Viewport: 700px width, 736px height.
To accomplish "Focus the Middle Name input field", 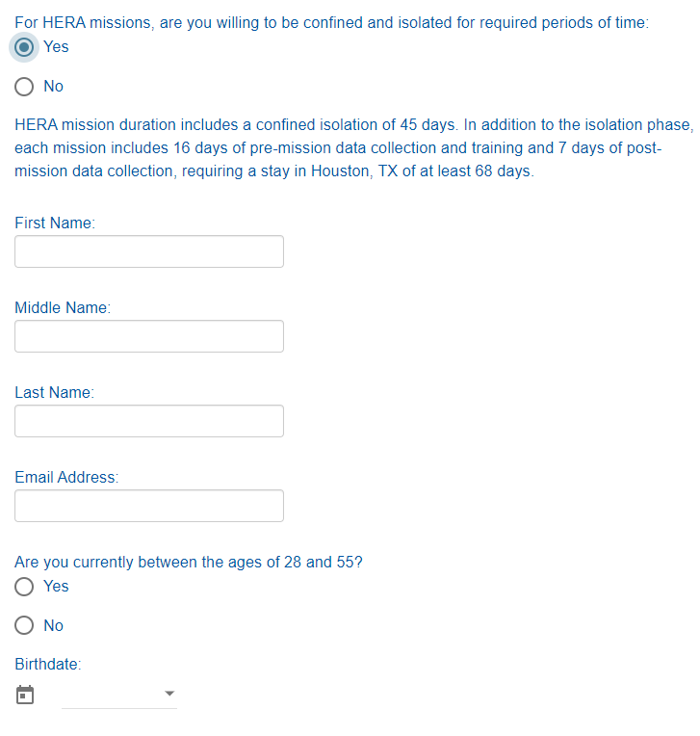I will [x=149, y=336].
